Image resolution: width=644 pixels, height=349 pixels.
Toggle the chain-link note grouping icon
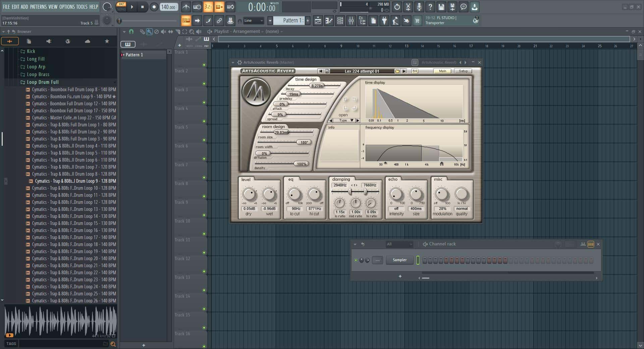(x=219, y=20)
